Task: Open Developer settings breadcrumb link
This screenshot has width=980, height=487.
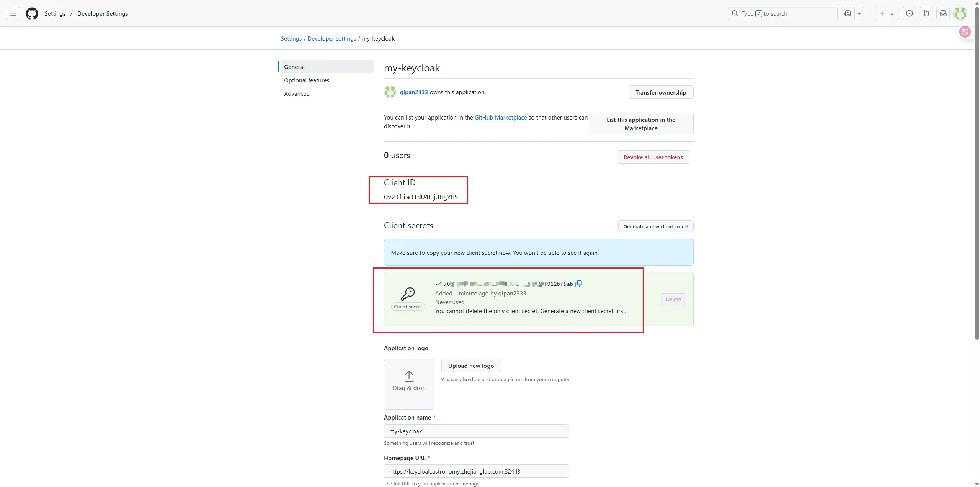Action: (x=332, y=39)
